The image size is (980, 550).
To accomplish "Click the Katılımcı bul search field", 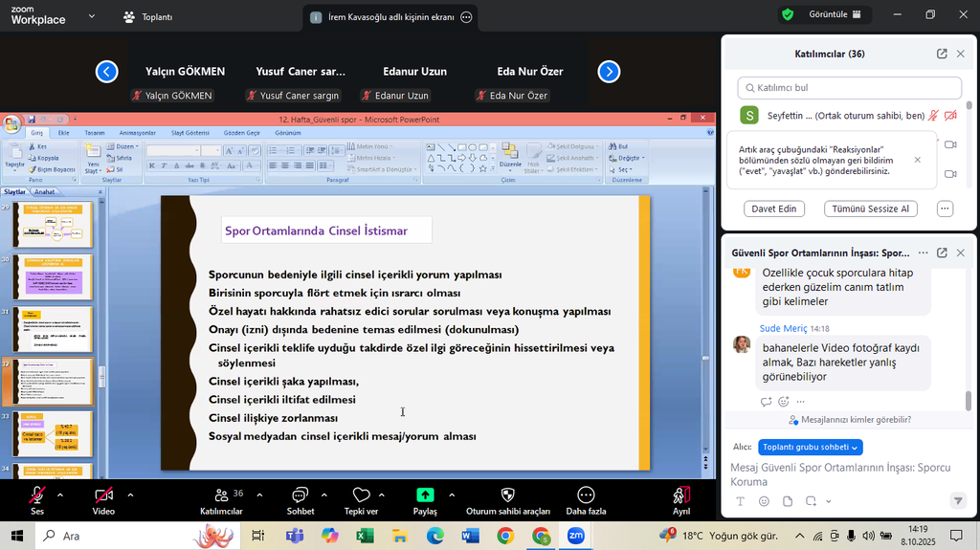I will 849,88.
